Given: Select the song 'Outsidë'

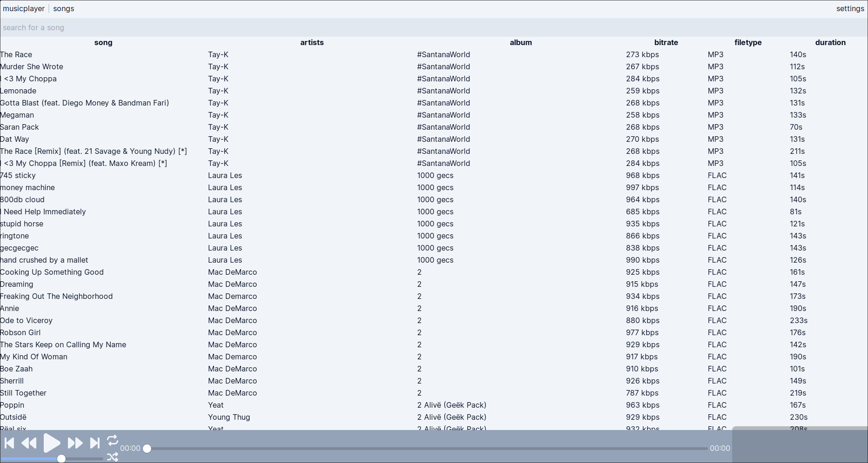Looking at the screenshot, I should click(x=13, y=417).
